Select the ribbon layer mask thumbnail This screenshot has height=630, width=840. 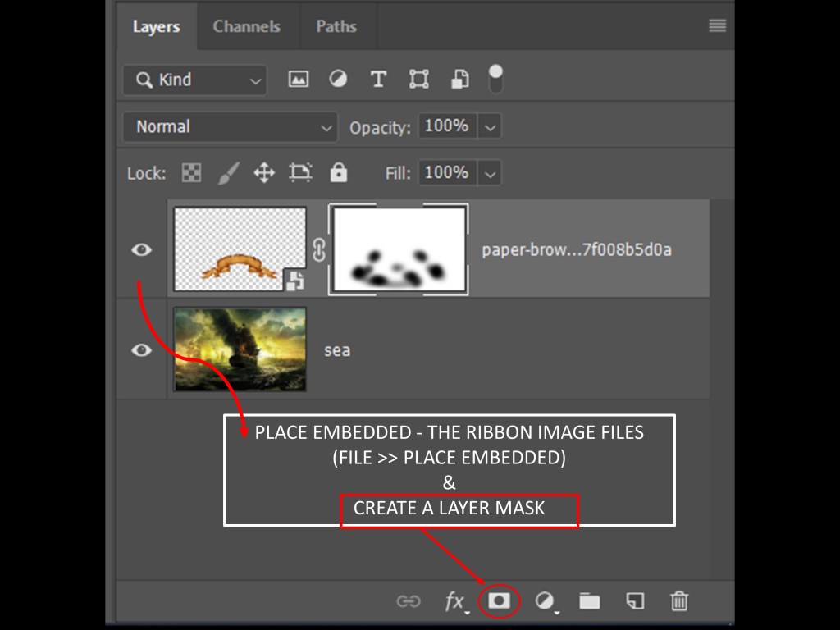coord(399,249)
